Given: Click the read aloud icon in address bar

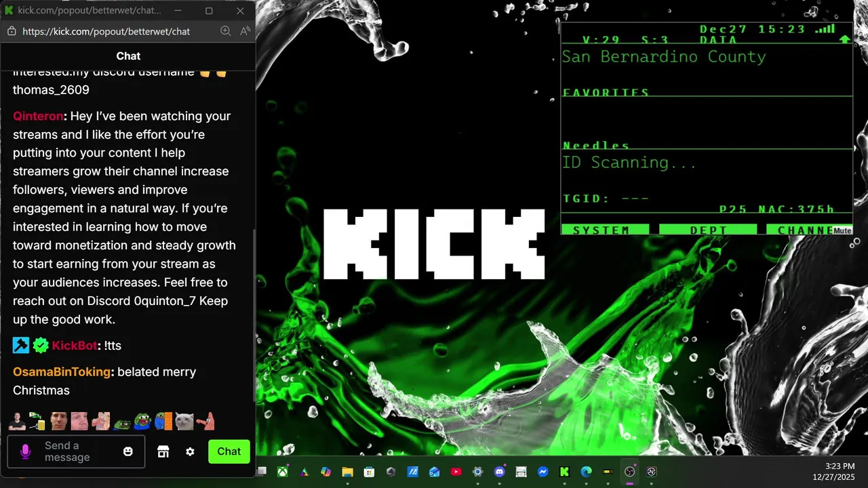Looking at the screenshot, I should click(x=245, y=31).
